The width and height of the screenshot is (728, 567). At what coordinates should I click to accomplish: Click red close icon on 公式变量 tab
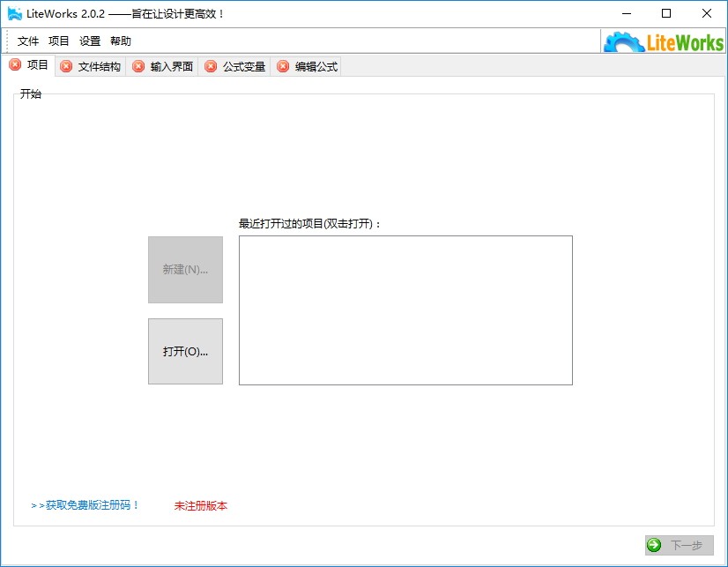click(x=211, y=67)
